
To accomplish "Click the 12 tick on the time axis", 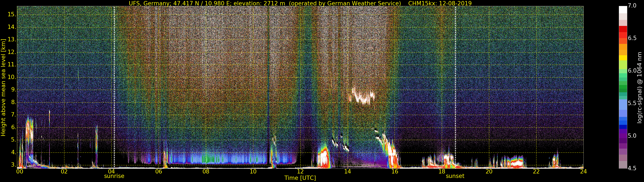I will click(x=300, y=172).
